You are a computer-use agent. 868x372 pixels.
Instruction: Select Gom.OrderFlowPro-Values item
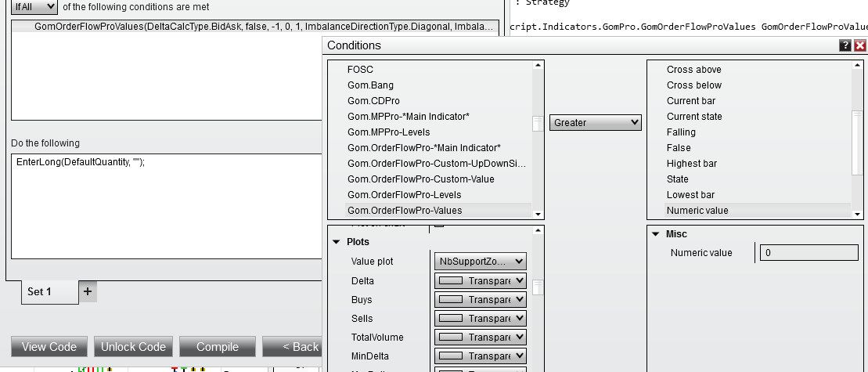point(438,211)
